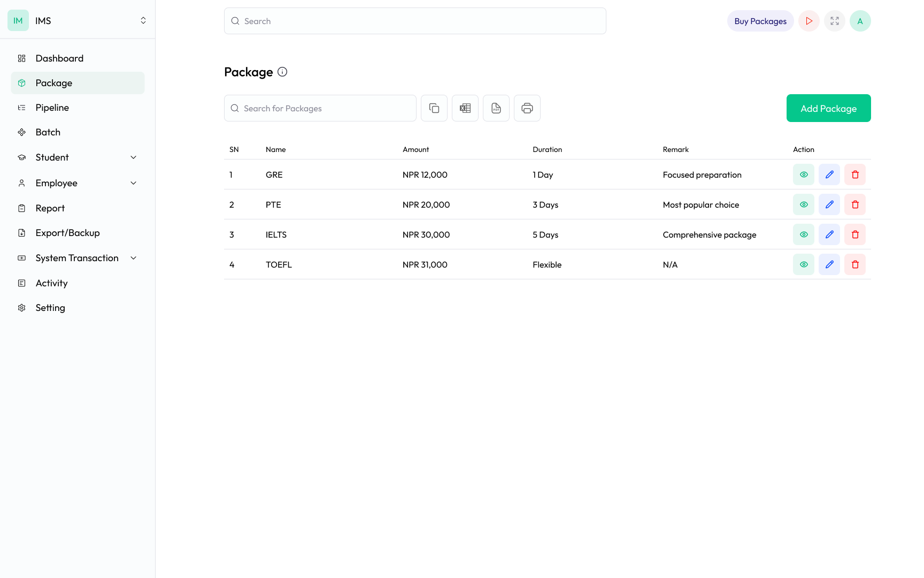The width and height of the screenshot is (924, 578).
Task: Edit the TOEFL package
Action: coord(829,264)
